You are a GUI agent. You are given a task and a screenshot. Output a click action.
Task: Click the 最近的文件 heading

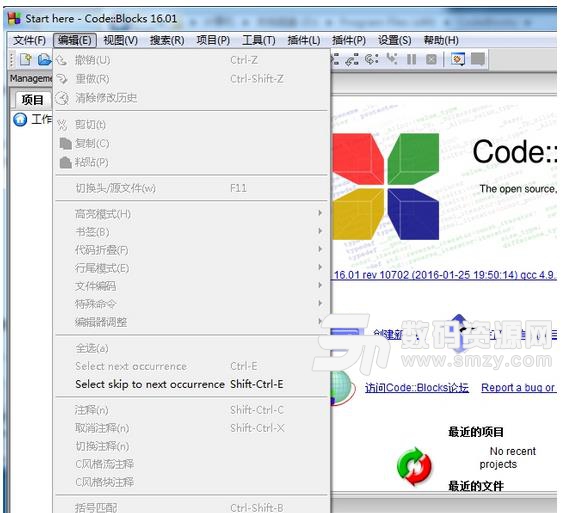(476, 486)
